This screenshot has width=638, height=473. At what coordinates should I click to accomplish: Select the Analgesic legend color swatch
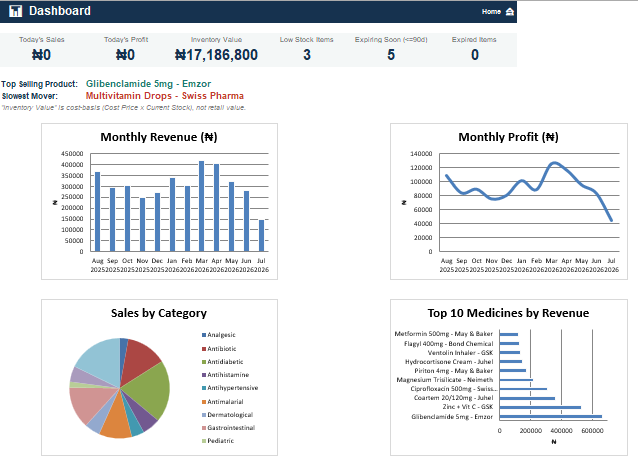[204, 335]
